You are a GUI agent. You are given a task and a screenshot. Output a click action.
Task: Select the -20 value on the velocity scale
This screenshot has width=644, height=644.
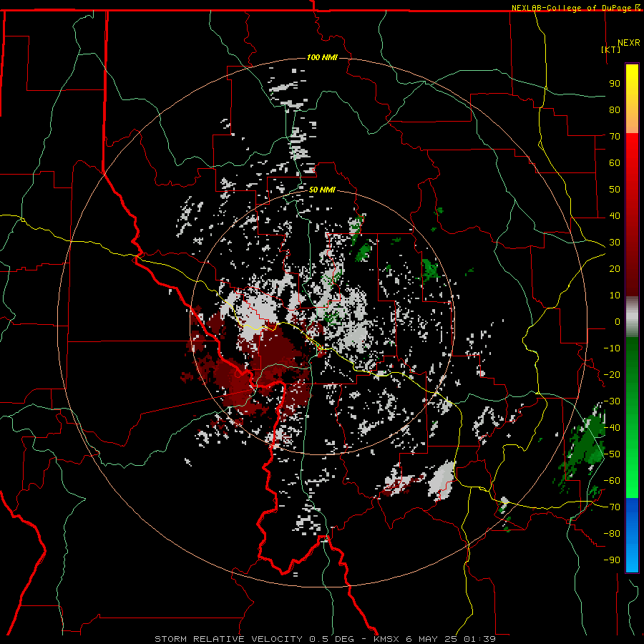pyautogui.click(x=612, y=374)
